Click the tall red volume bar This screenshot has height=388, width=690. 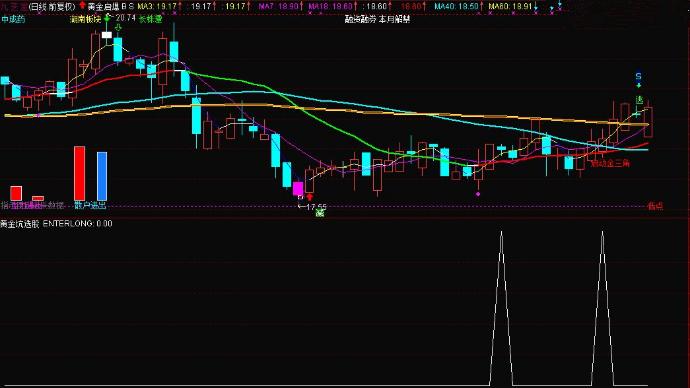point(80,173)
